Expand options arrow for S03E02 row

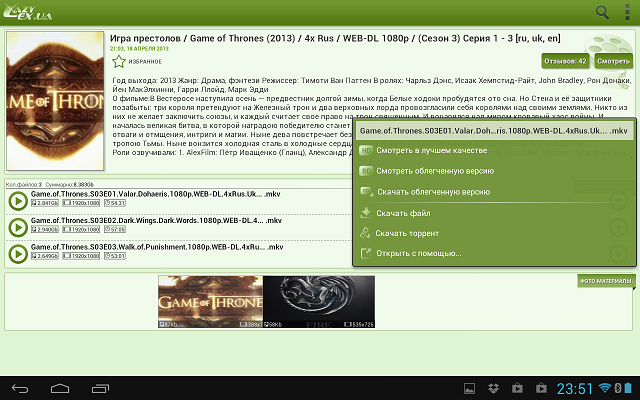[618, 227]
